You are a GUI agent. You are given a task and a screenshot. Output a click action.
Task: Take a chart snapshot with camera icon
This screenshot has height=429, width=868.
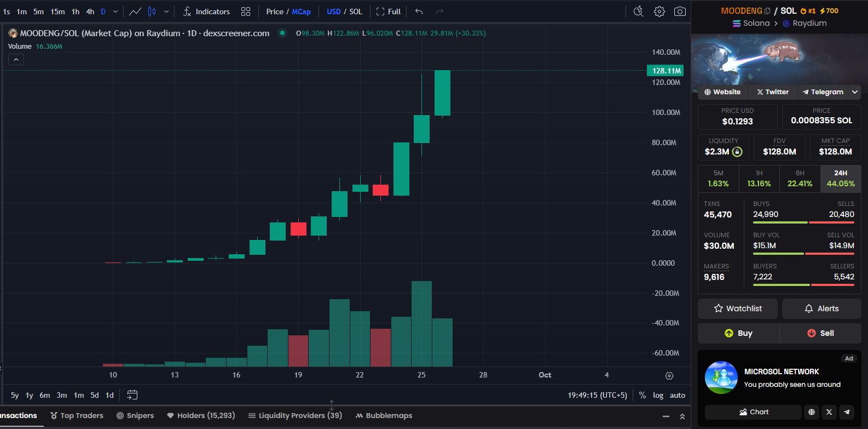point(680,12)
